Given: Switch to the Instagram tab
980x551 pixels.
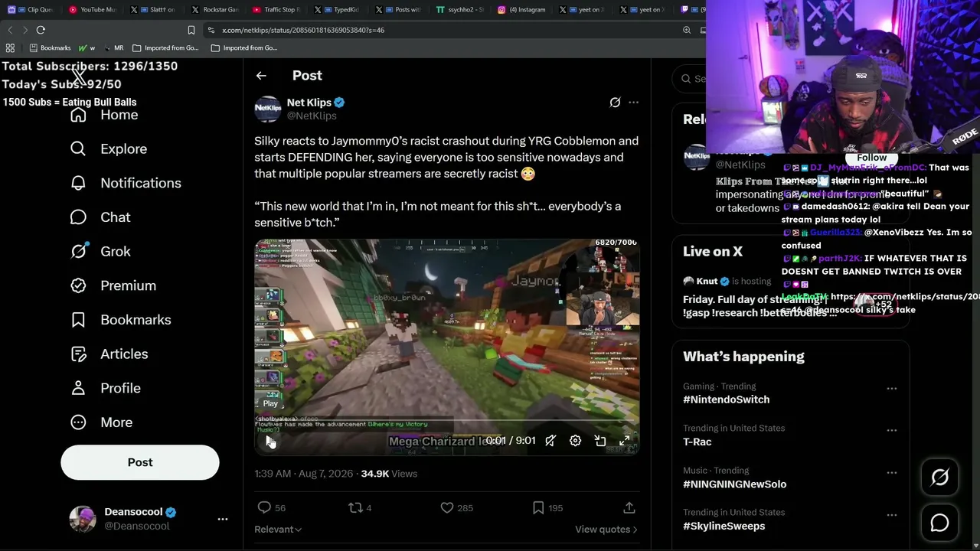Looking at the screenshot, I should 522,10.
